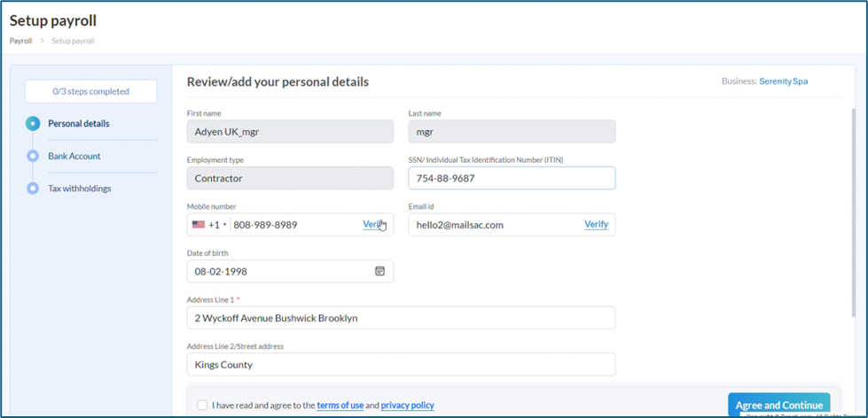
Task: Click the Kings County address field
Action: [x=401, y=365]
